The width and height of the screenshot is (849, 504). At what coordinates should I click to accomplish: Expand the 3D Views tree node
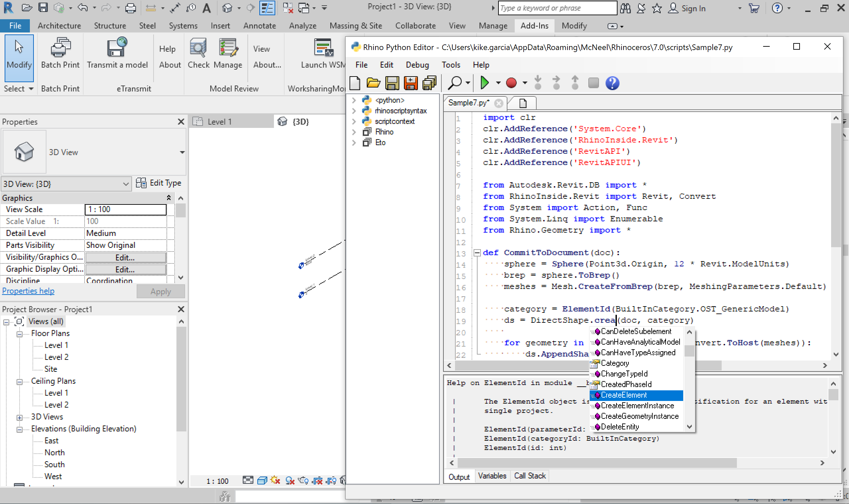[20, 418]
